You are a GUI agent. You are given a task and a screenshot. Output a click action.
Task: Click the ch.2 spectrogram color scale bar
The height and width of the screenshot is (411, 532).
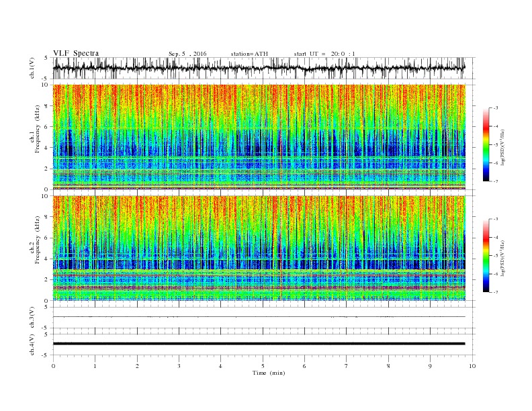point(486,256)
